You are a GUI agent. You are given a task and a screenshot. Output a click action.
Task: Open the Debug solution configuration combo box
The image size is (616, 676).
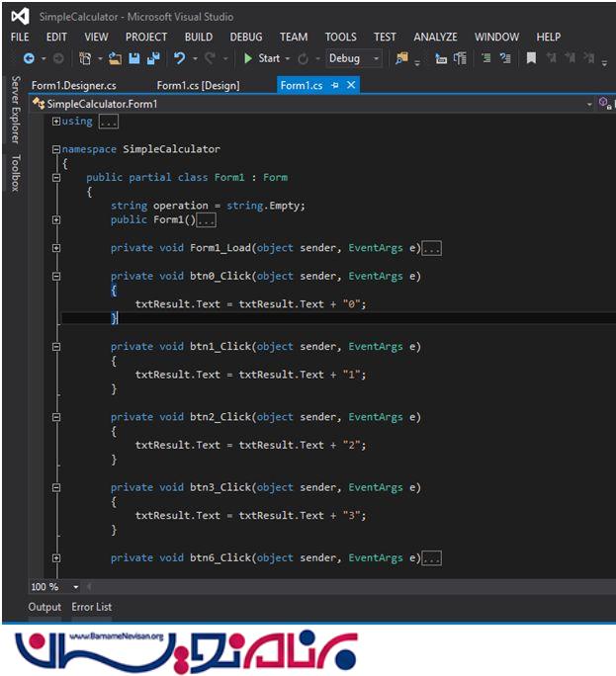(x=354, y=58)
